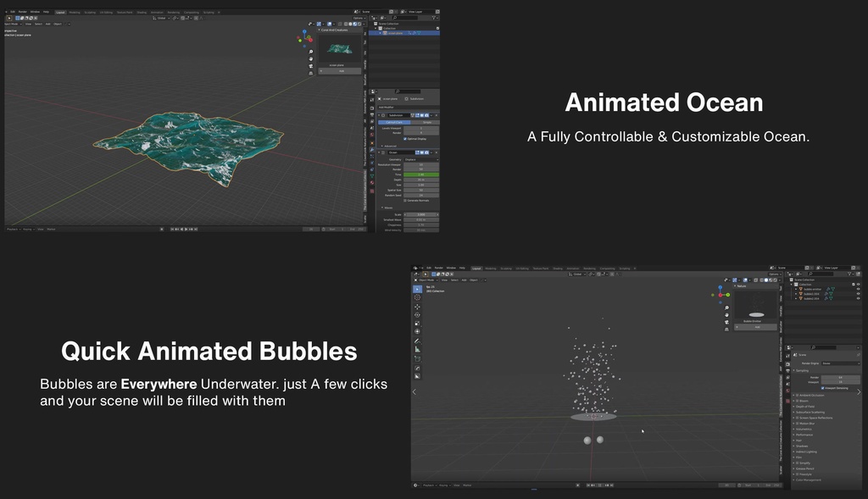This screenshot has height=499, width=868.
Task: Enable the Bloom checkbox
Action: (x=797, y=401)
